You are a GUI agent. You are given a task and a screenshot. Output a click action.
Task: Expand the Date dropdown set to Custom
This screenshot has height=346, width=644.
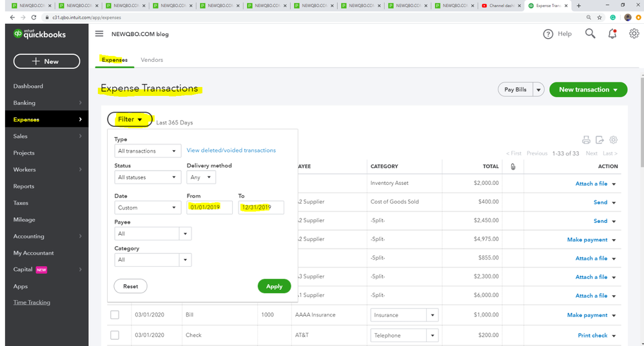[147, 207]
